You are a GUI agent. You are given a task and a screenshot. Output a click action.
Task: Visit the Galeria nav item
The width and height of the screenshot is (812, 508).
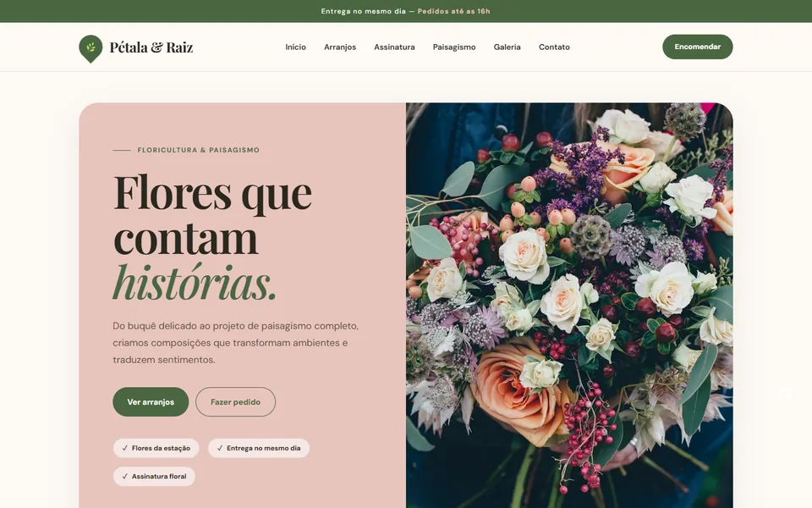coord(507,47)
